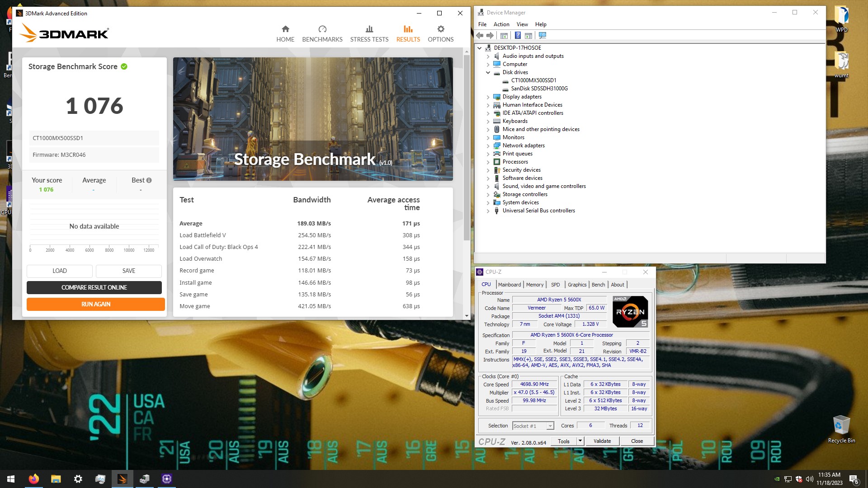Click the volume speaker tray icon
Image resolution: width=868 pixels, height=488 pixels.
809,479
